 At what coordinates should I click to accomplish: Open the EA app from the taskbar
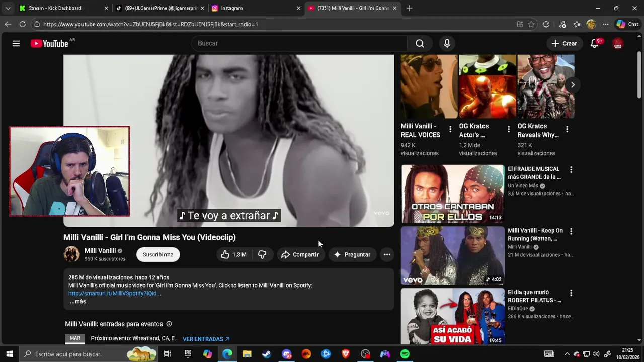306,354
